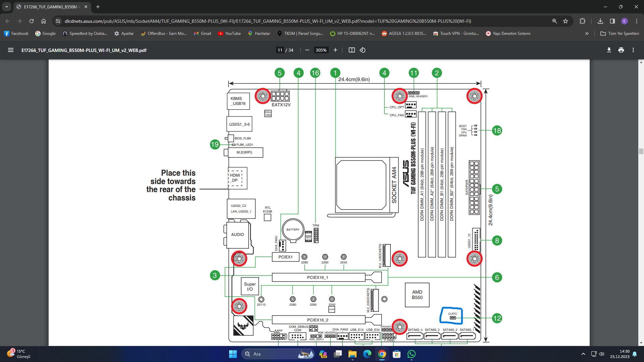Viewport: 644px width, 362px height.
Task: Bookmark this page with star icon
Action: click(x=566, y=21)
